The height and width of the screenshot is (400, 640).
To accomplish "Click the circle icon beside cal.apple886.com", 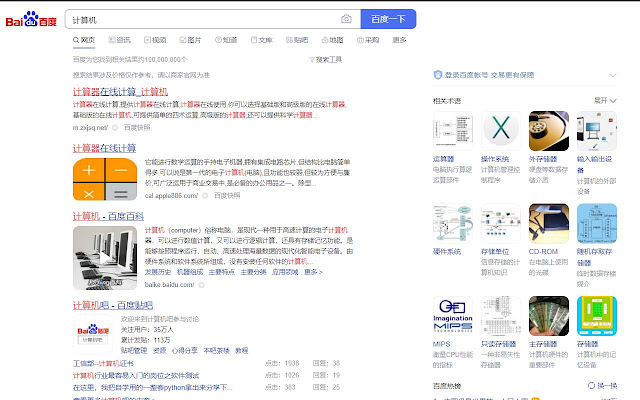I will click(205, 196).
